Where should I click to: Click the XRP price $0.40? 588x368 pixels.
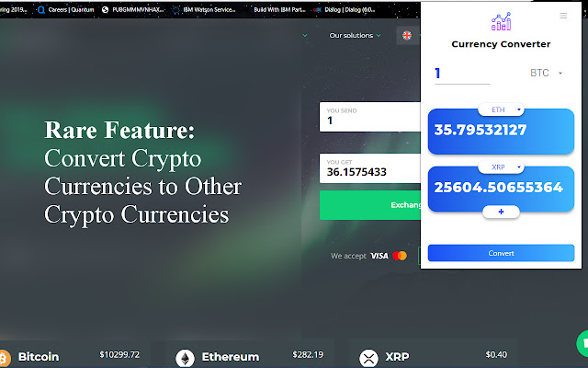click(496, 354)
